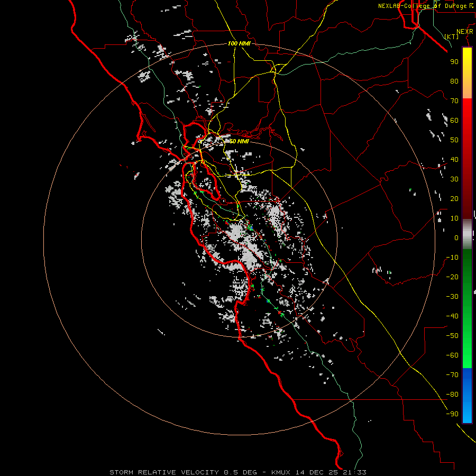Click the "-50" value on the velocity scale
The width and height of the screenshot is (476, 476).
[x=452, y=336]
